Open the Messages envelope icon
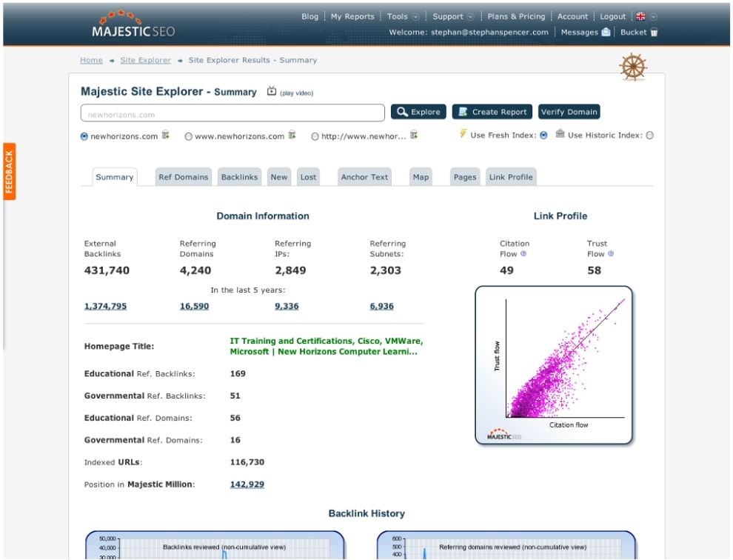The width and height of the screenshot is (733, 560). [x=606, y=32]
